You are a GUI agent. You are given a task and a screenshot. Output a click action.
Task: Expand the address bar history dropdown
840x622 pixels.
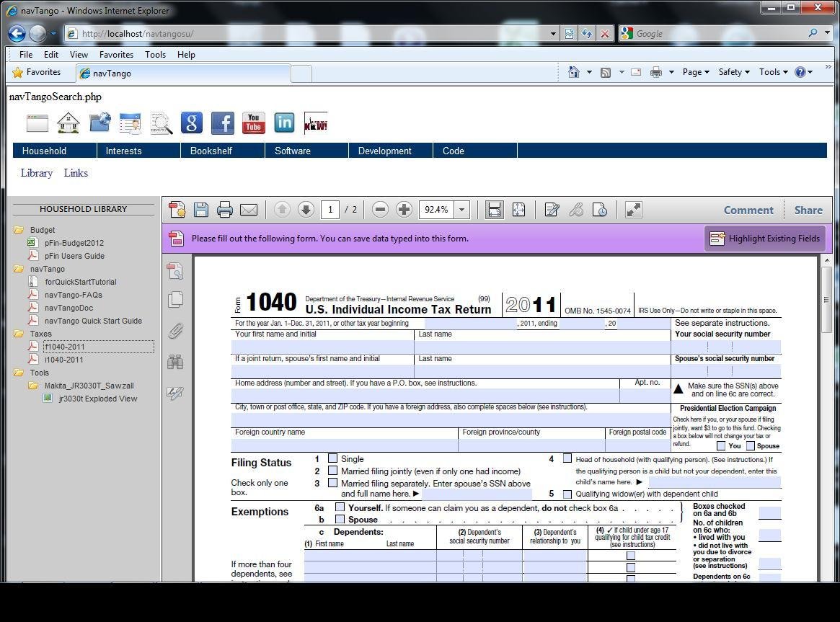tap(553, 33)
